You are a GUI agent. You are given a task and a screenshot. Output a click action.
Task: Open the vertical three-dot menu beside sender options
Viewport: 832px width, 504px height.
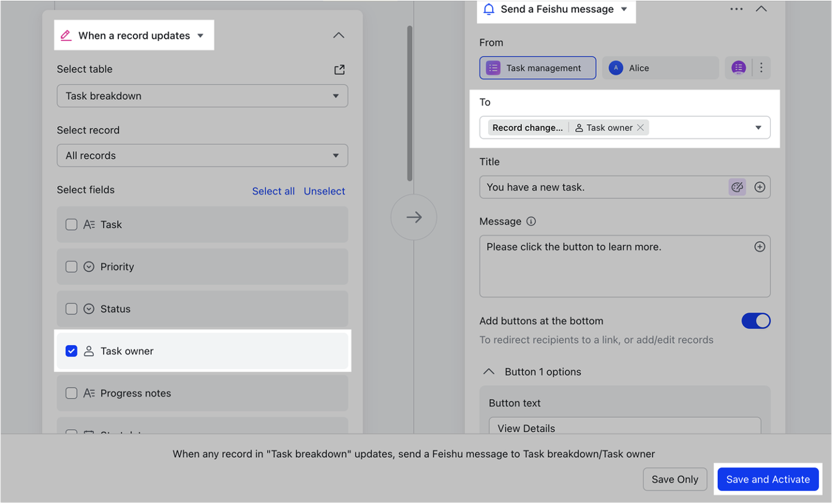point(761,67)
